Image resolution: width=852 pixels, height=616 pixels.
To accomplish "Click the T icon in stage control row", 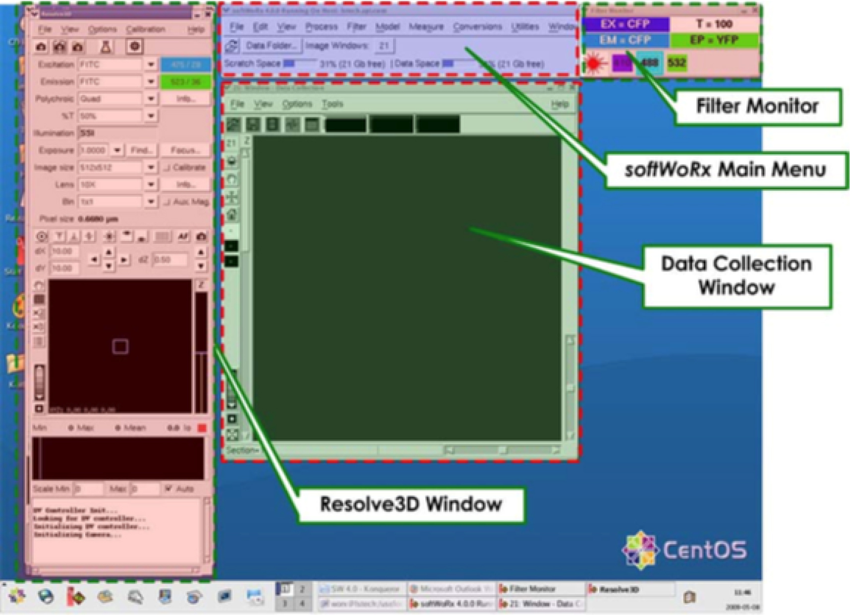I will point(59,236).
